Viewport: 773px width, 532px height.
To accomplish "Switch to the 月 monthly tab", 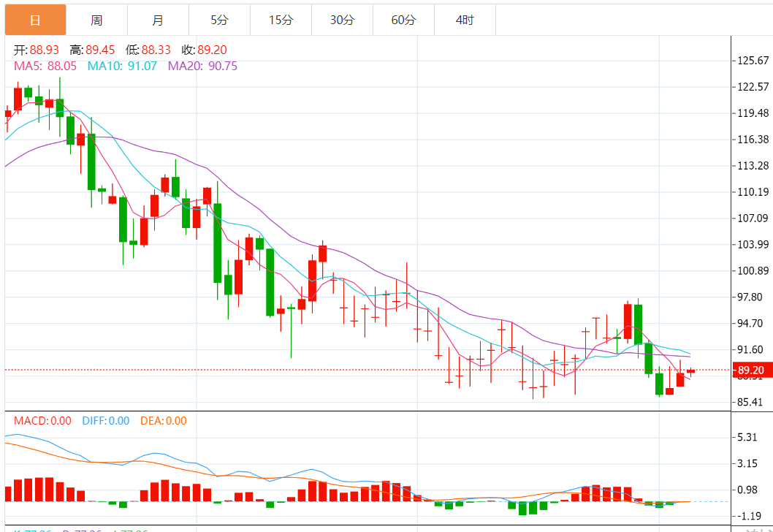I will click(158, 20).
